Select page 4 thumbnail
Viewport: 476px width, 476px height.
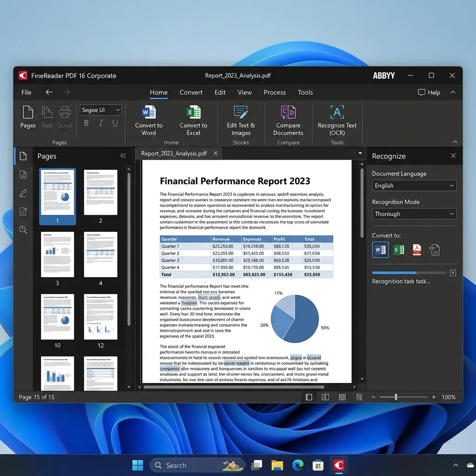100,254
